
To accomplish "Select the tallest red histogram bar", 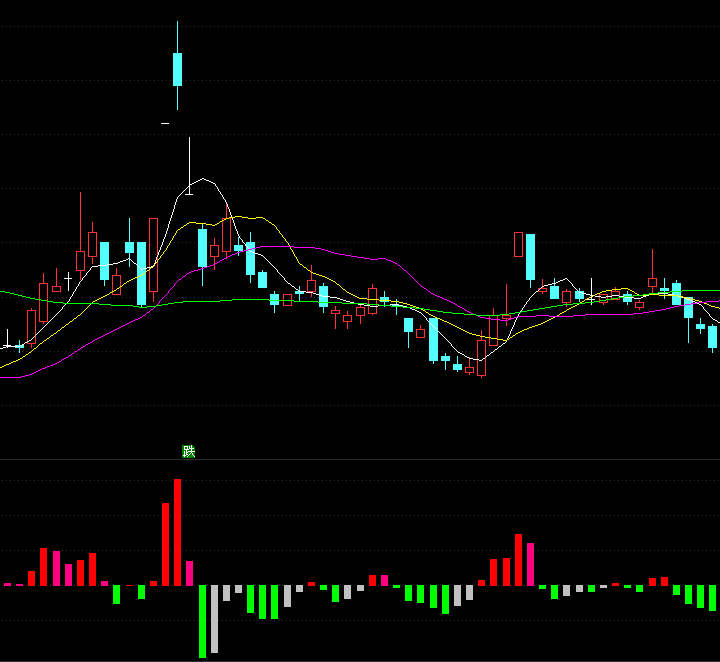I will 177,532.
